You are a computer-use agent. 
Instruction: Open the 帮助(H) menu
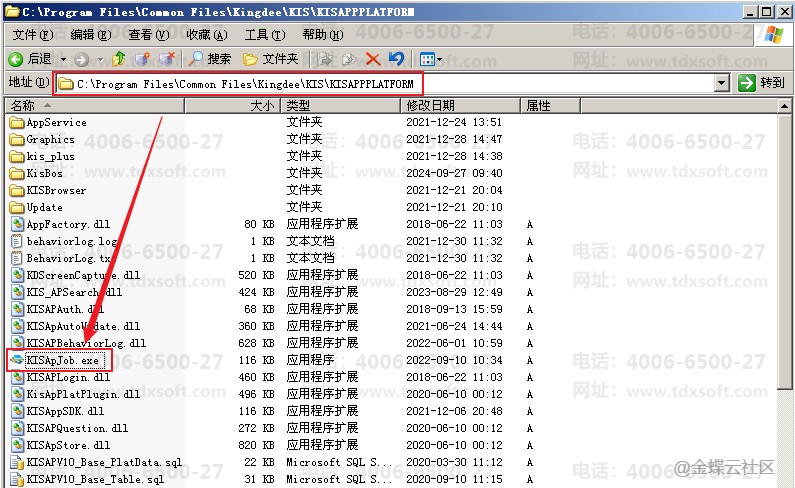(323, 34)
